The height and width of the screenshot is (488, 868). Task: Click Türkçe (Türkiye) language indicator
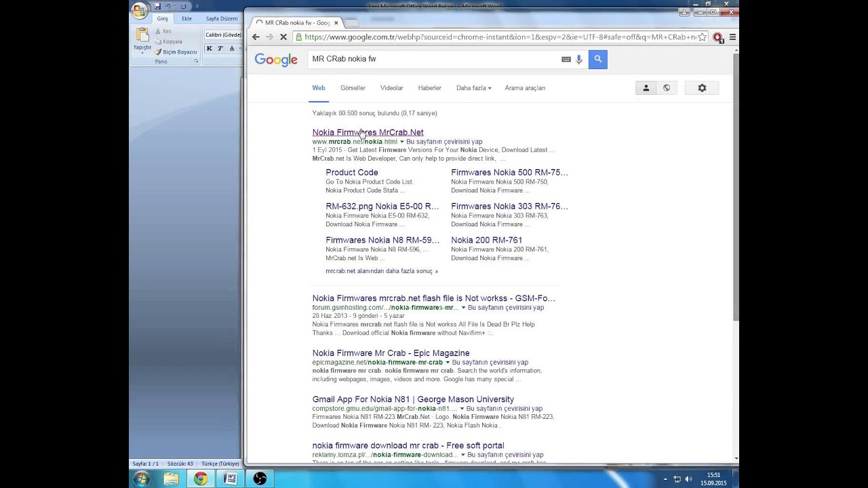pos(220,464)
